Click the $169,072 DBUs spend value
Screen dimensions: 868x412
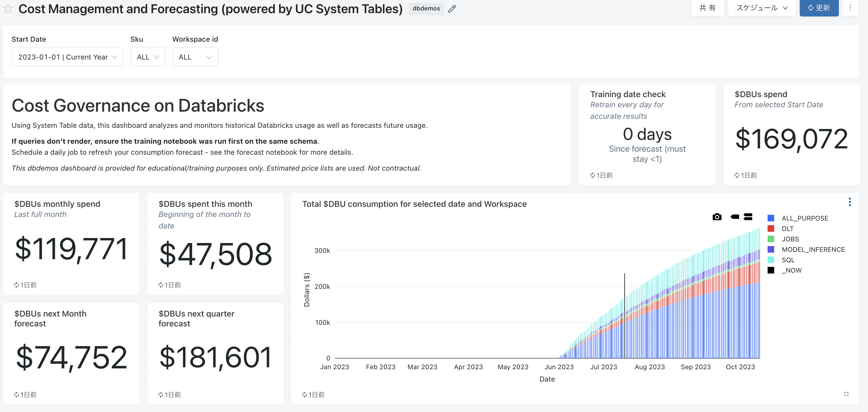[791, 139]
